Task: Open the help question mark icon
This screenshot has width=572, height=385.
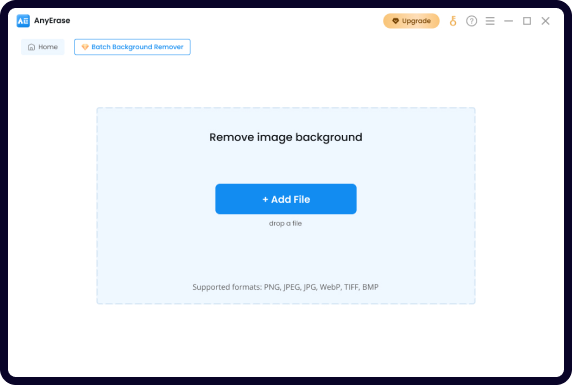Action: (471, 21)
